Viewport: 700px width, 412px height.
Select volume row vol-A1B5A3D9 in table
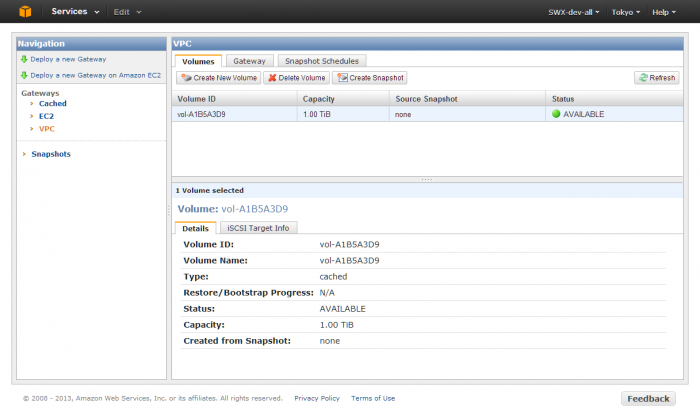coord(428,114)
